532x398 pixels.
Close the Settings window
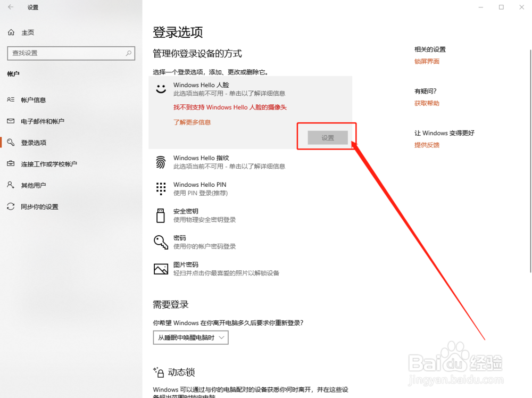[x=521, y=7]
